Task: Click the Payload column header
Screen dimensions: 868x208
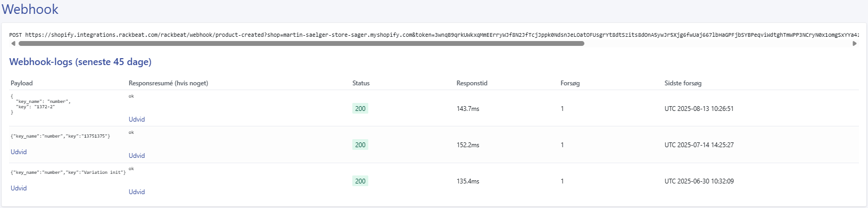Action: pos(22,83)
